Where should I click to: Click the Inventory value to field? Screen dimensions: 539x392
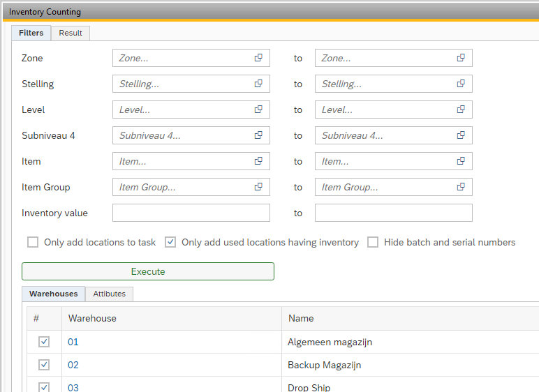(393, 213)
